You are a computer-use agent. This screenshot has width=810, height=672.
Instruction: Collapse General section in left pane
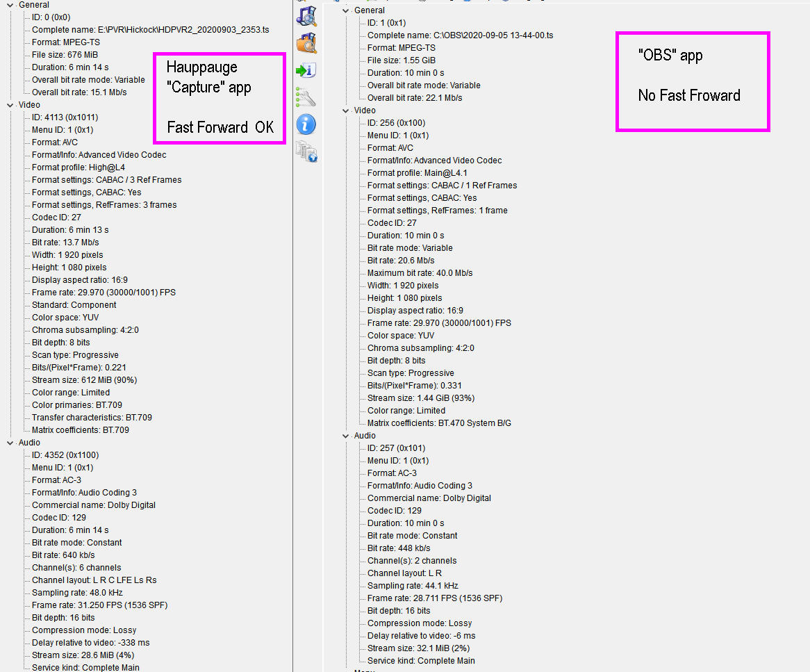[x=10, y=5]
